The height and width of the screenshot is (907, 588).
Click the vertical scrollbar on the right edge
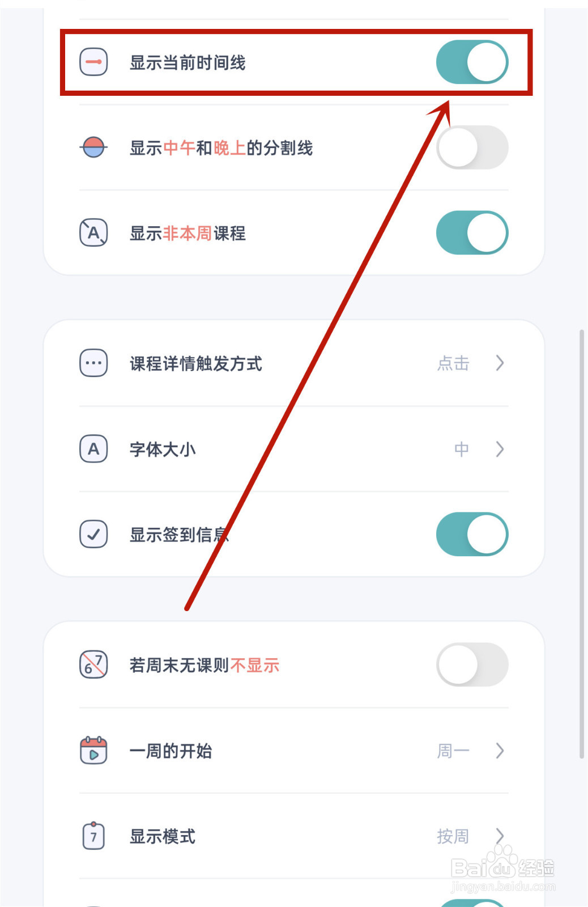[x=581, y=543]
